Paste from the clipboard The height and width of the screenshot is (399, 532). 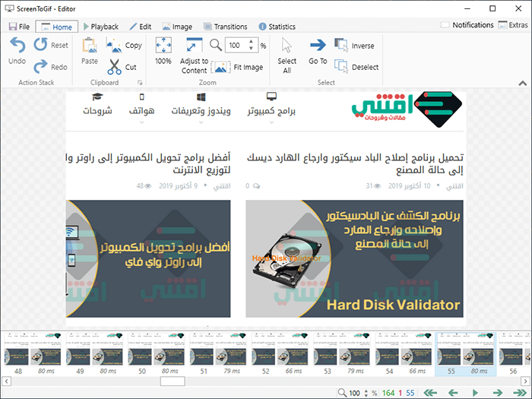[x=90, y=51]
